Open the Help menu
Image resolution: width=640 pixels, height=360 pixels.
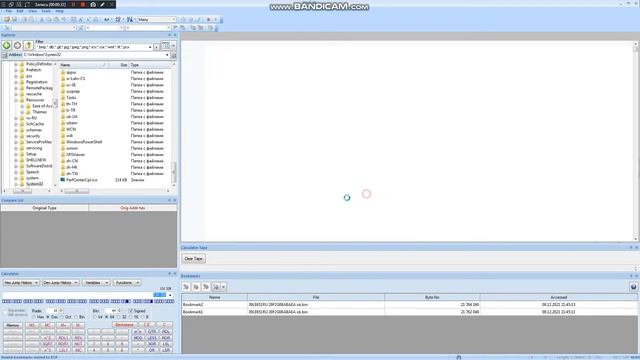[60, 11]
